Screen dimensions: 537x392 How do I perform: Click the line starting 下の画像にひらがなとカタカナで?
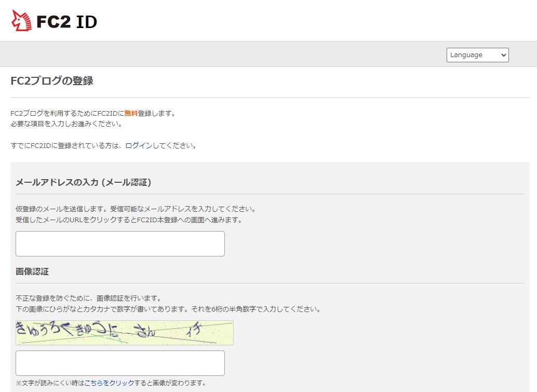tap(168, 309)
